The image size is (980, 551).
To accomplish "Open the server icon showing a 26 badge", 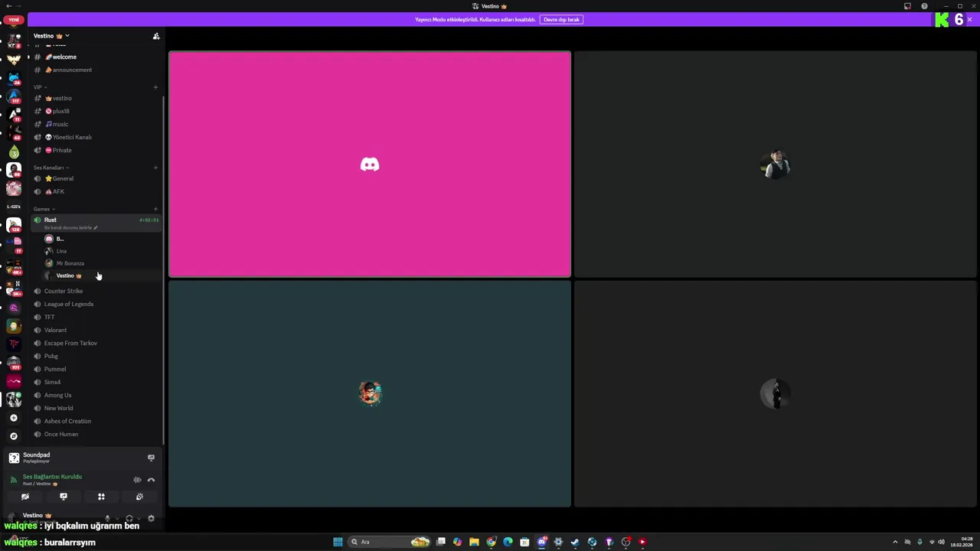I will point(13,79).
